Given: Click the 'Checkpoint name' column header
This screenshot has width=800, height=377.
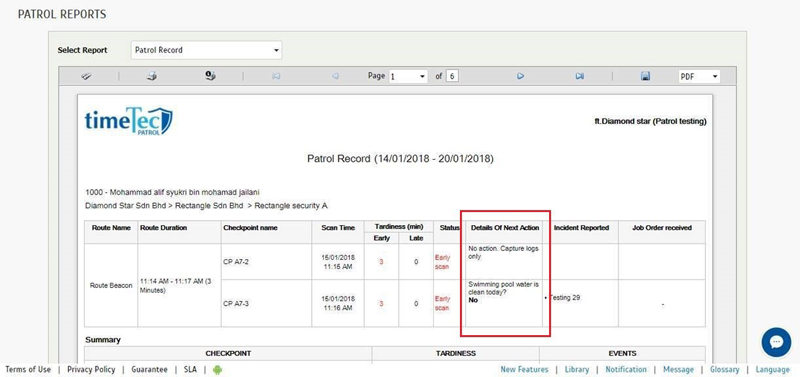Looking at the screenshot, I should (x=250, y=228).
